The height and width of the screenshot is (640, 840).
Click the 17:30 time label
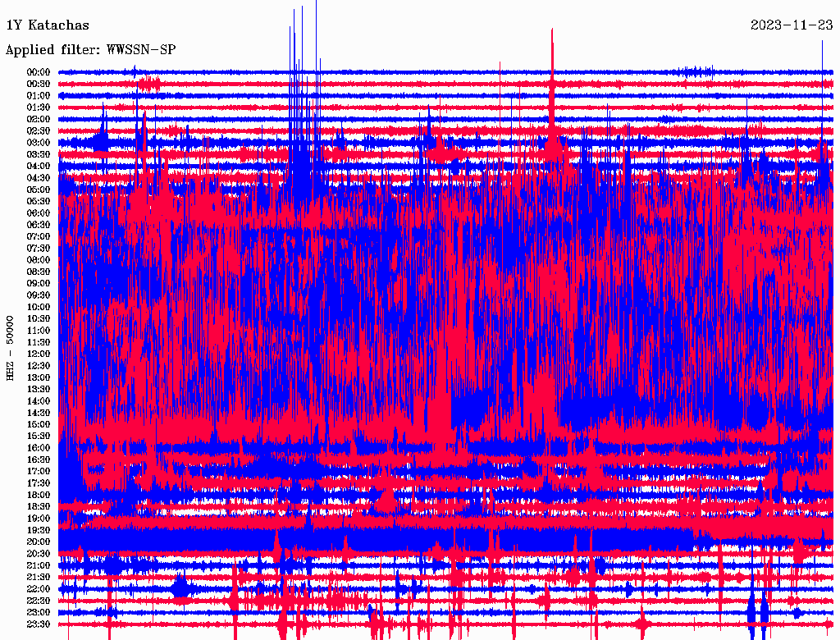(x=39, y=483)
